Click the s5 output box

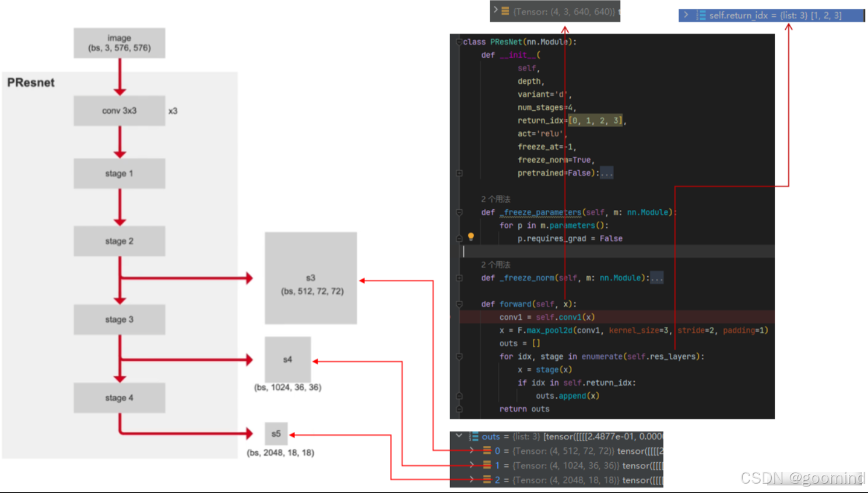click(276, 434)
